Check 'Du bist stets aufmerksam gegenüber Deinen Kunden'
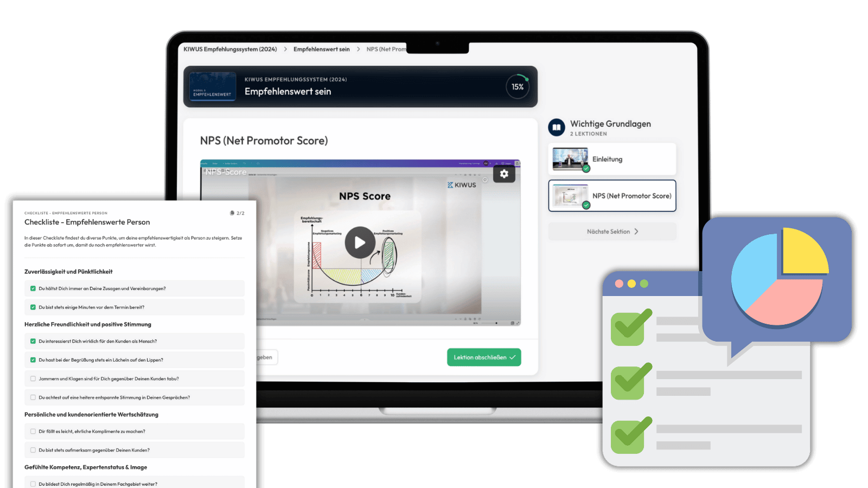 click(x=33, y=450)
